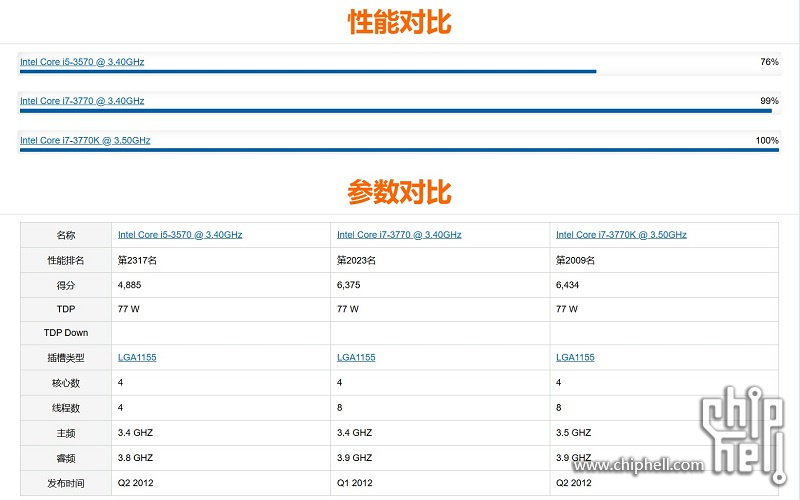Open LGA1155 socket link in the i7-3770K column
Screen dimensions: 800x500
click(575, 357)
